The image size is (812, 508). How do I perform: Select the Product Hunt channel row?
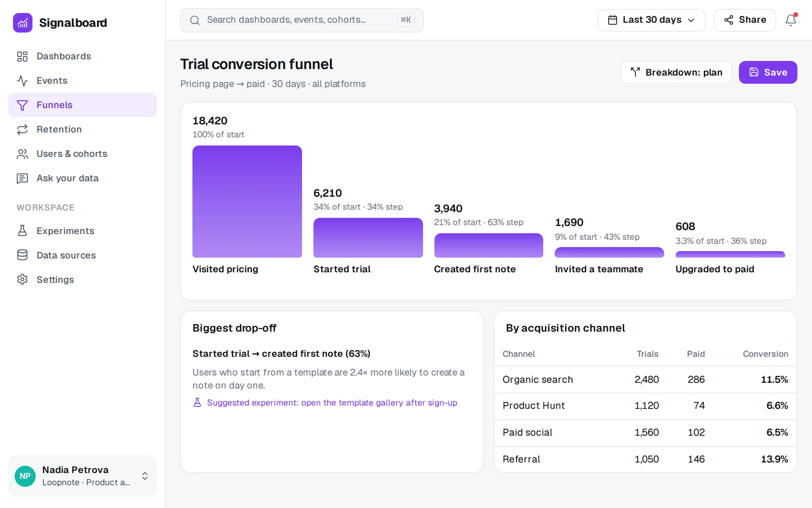[x=646, y=406]
